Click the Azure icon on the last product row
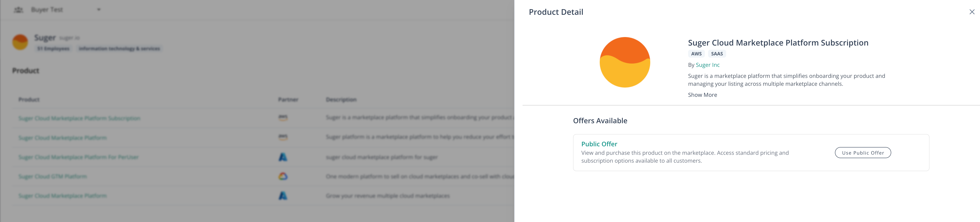Screen dimensions: 980x222 coord(283,195)
